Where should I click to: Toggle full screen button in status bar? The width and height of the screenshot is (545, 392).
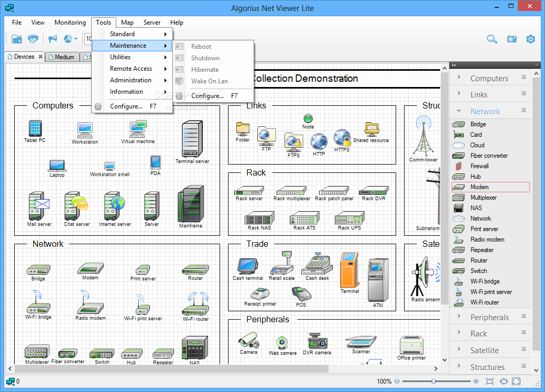pyautogui.click(x=516, y=382)
